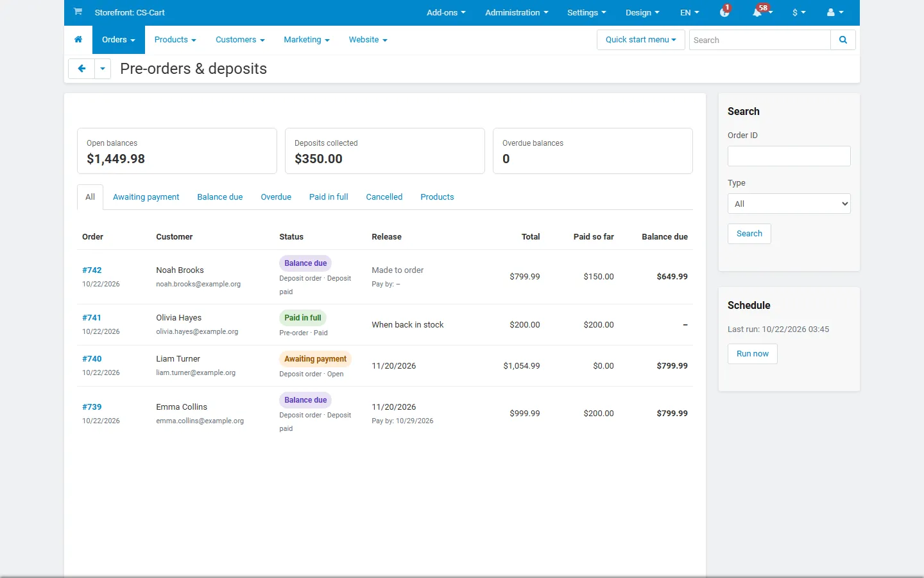The image size is (924, 578).
Task: Open order #742
Action: (x=92, y=270)
